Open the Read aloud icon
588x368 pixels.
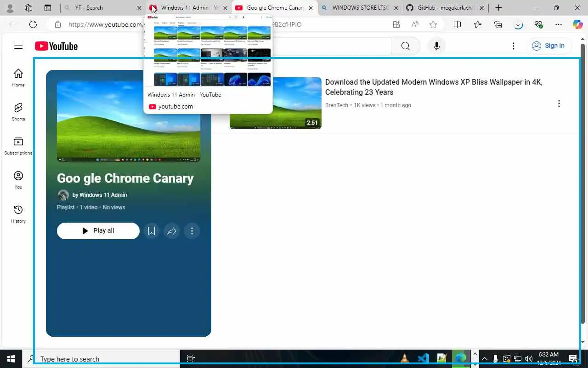coord(415,24)
